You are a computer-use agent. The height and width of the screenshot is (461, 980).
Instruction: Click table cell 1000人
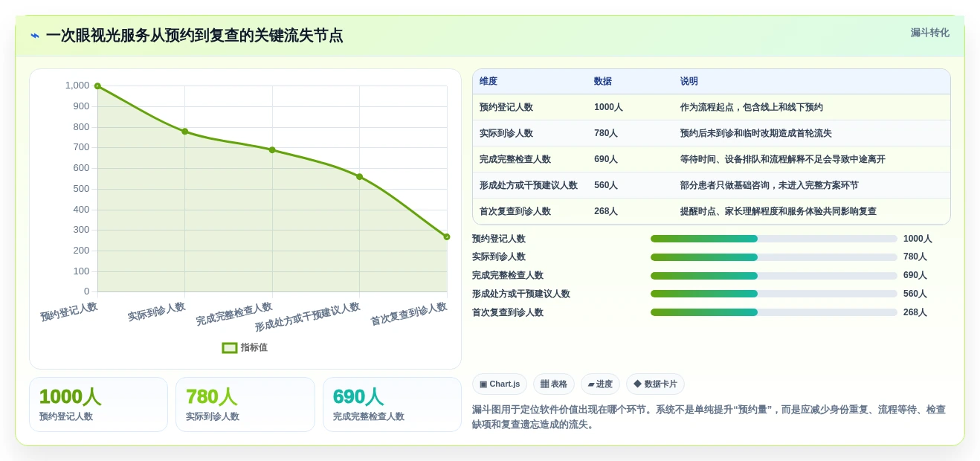pyautogui.click(x=608, y=108)
